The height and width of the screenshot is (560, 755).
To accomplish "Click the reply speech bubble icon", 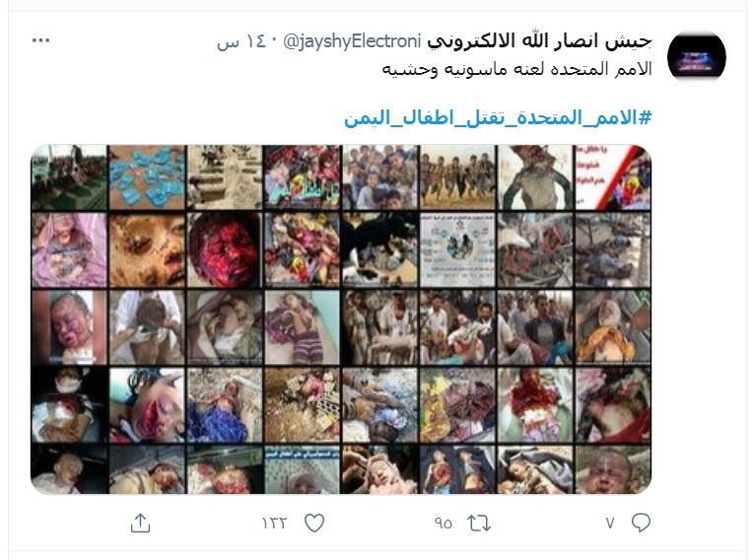I will [641, 523].
